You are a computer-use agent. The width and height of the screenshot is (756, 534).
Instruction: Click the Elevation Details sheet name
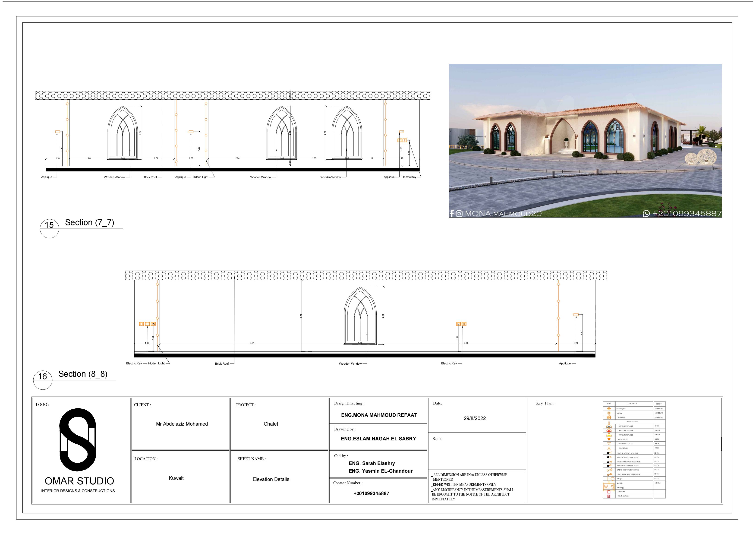271,479
